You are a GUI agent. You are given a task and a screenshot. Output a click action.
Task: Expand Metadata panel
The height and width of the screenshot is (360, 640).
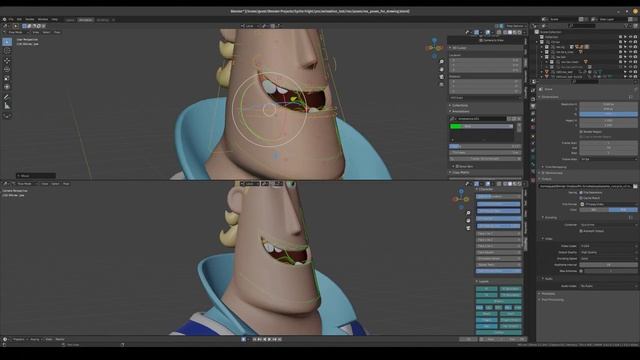click(x=547, y=293)
